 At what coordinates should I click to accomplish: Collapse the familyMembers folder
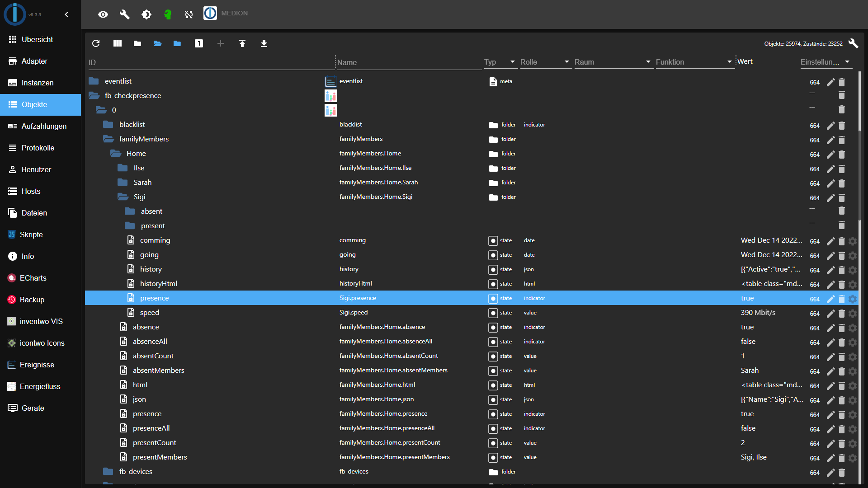point(108,139)
